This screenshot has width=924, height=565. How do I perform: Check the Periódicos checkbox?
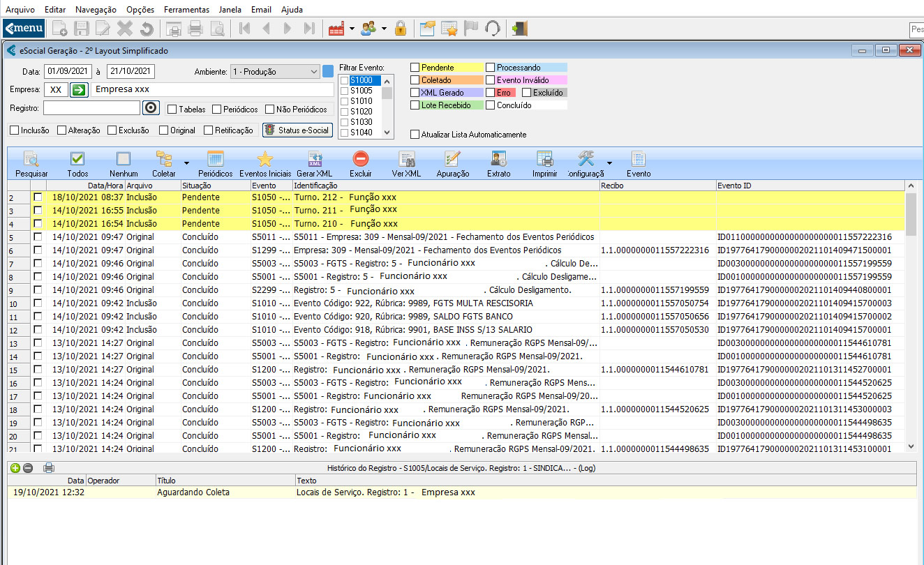[217, 110]
